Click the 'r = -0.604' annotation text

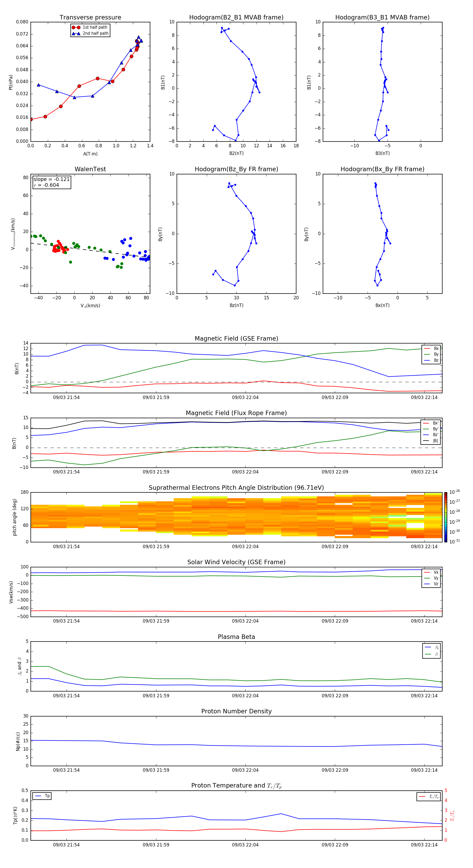coord(47,185)
